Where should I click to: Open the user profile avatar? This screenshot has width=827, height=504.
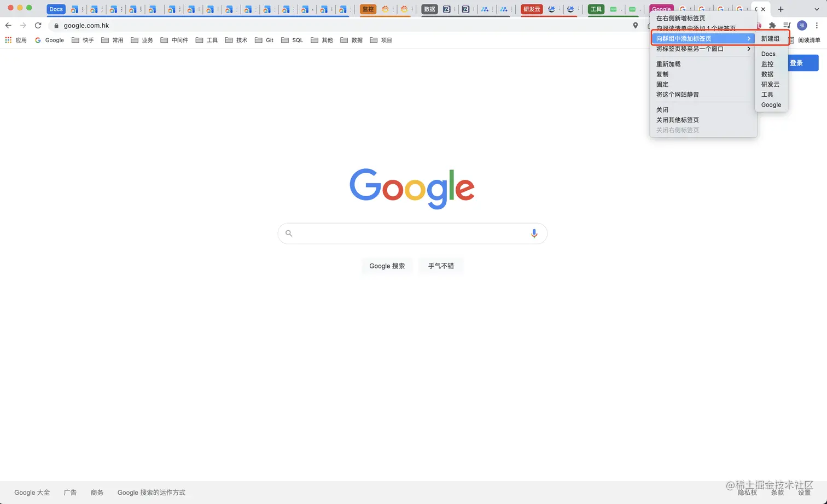[802, 26]
